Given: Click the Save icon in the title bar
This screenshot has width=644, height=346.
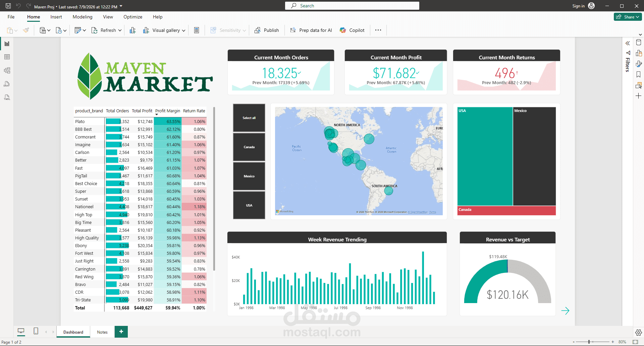Looking at the screenshot, I should pos(8,6).
